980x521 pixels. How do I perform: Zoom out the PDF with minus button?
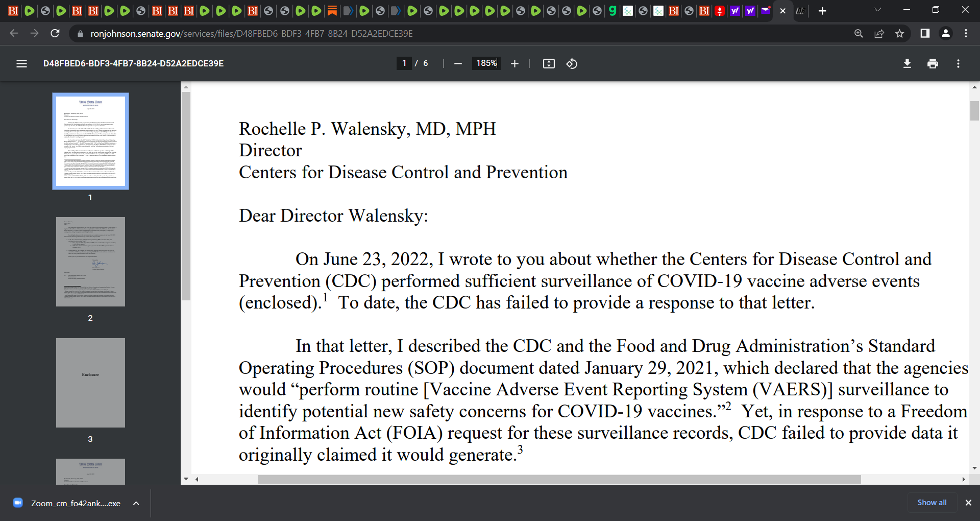point(458,63)
